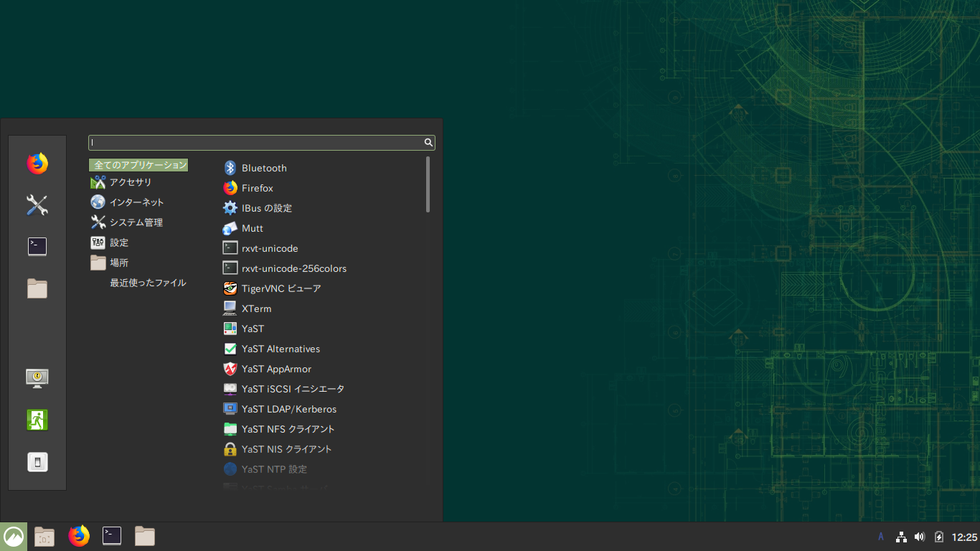Screen dimensions: 980x551
Task: Open YaST NFS クライアント
Action: 279,429
